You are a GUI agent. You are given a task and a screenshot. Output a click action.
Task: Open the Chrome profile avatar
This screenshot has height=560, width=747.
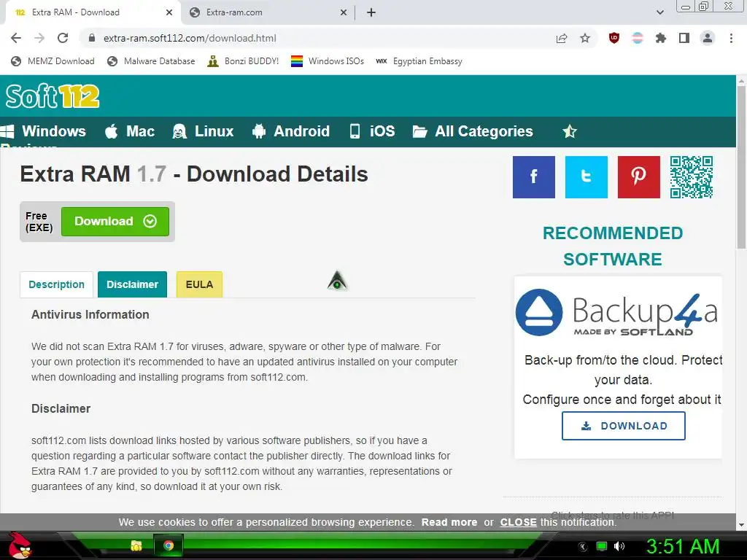[x=708, y=38]
